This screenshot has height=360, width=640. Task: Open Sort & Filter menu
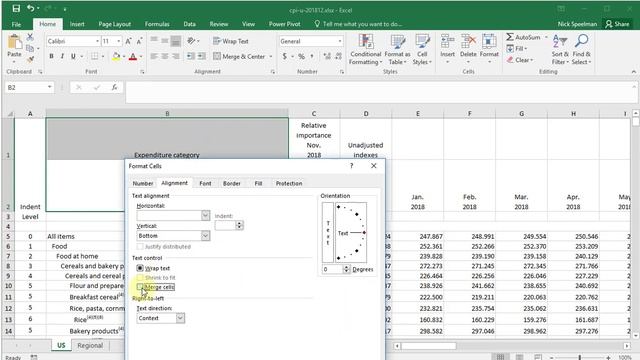[x=560, y=49]
